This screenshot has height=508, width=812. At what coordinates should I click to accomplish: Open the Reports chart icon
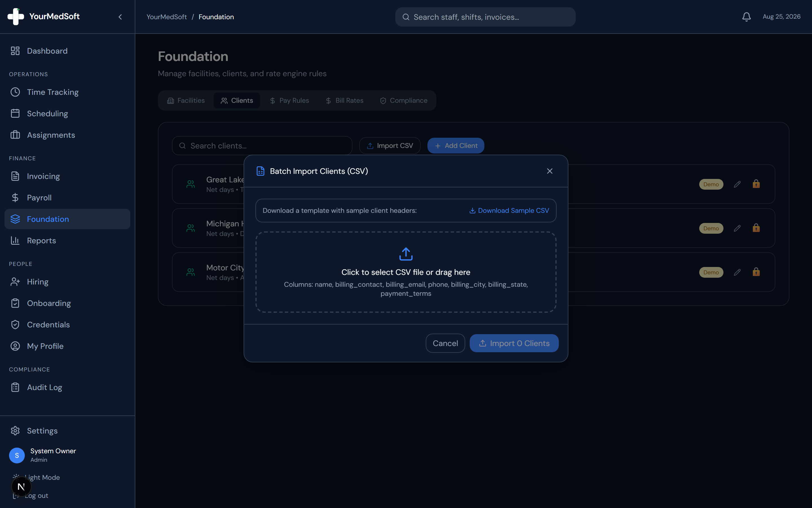tap(15, 240)
